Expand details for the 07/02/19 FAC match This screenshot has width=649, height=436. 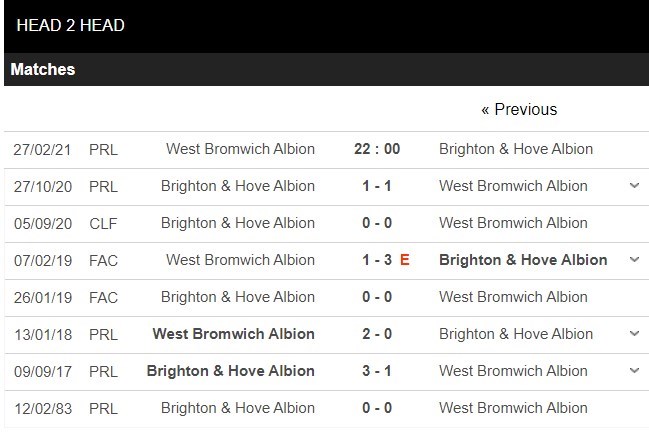point(634,260)
